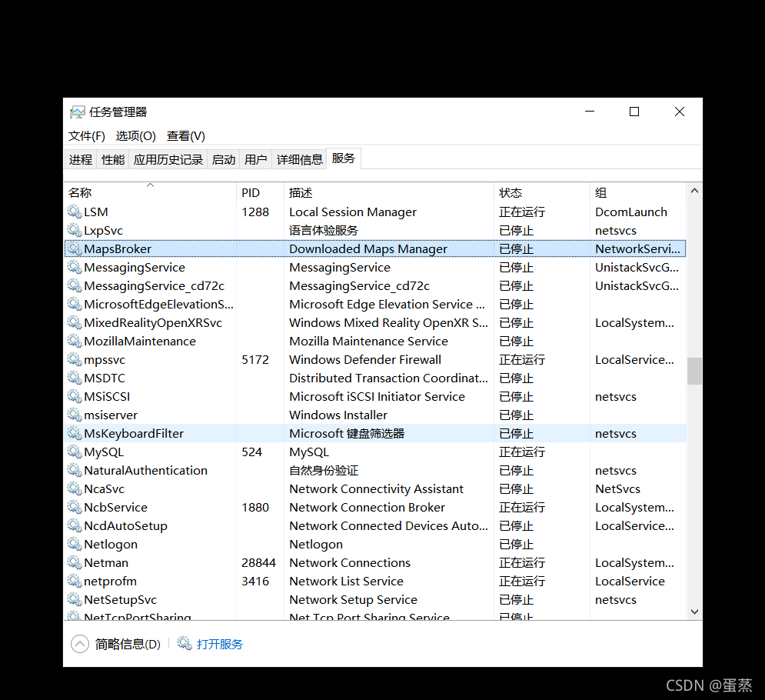Image resolution: width=765 pixels, height=700 pixels.
Task: Click the gear icon next to Netman
Action: coord(75,562)
